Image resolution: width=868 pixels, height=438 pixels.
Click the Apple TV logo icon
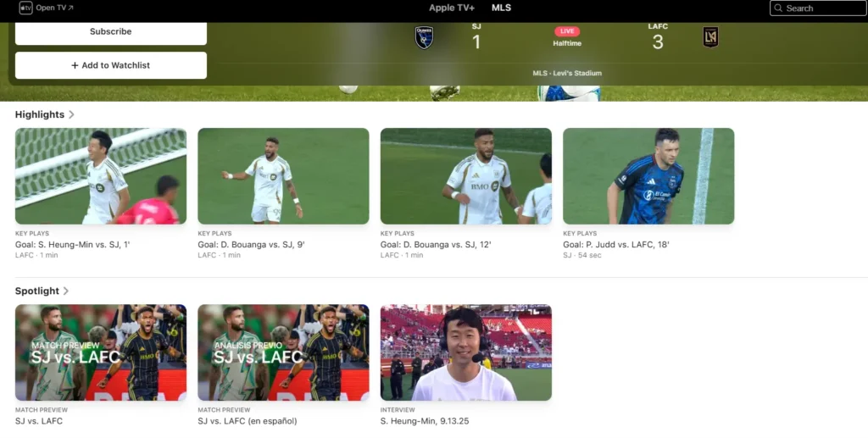click(x=26, y=8)
